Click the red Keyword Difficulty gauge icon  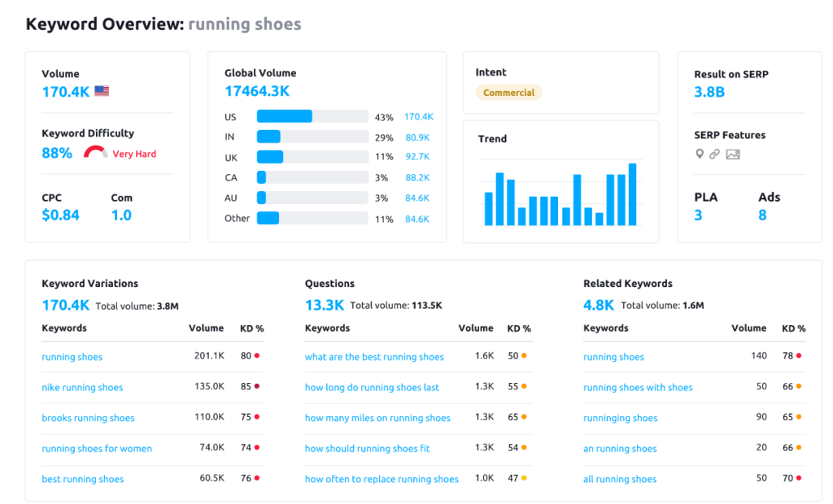point(96,153)
